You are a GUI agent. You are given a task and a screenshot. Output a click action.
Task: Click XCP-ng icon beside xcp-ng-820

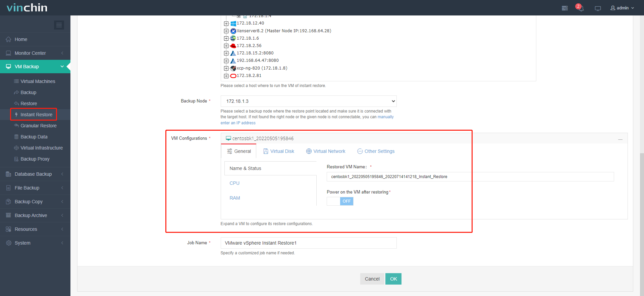click(x=233, y=68)
